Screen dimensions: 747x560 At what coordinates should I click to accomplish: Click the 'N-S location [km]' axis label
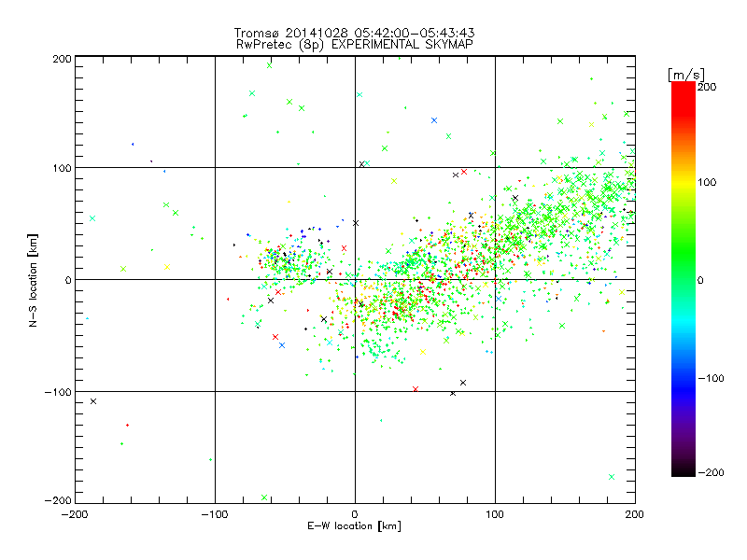pos(33,280)
